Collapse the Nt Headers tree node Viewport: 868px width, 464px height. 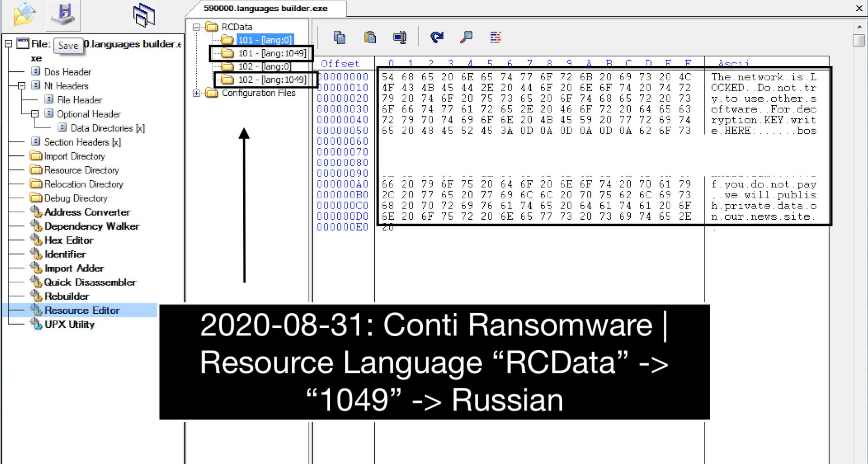[x=22, y=86]
